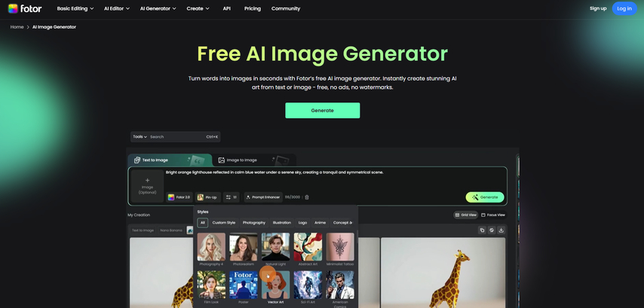
Task: Choose the Poster style thumbnail
Action: coord(244,285)
